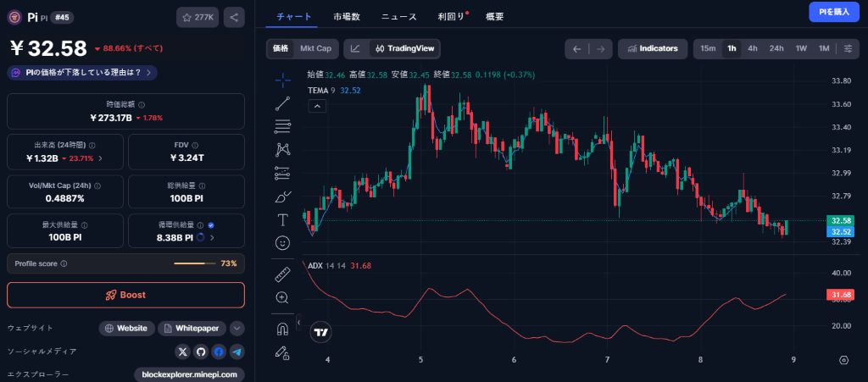Click the share icon button
868x382 pixels.
point(234,17)
